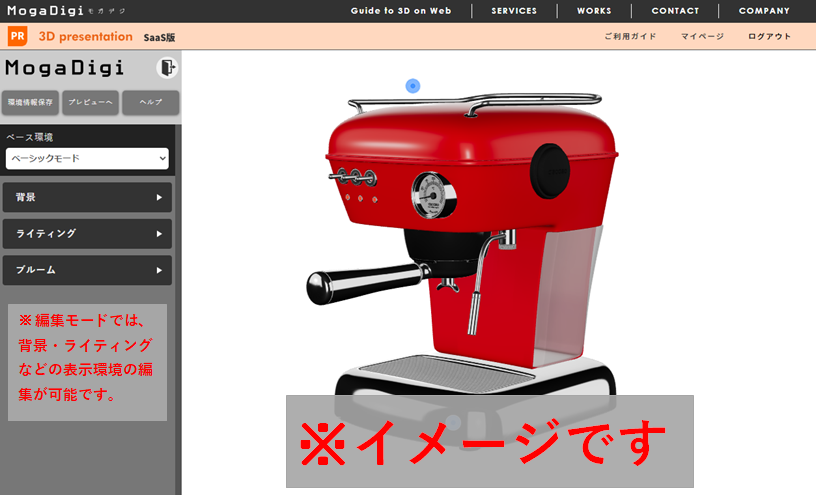Viewport: 816px width, 495px height.
Task: Log out via the ログアウト link
Action: [x=769, y=37]
